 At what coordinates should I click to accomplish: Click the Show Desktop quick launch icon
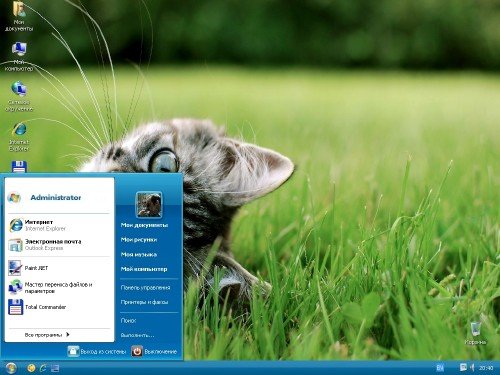click(55, 368)
